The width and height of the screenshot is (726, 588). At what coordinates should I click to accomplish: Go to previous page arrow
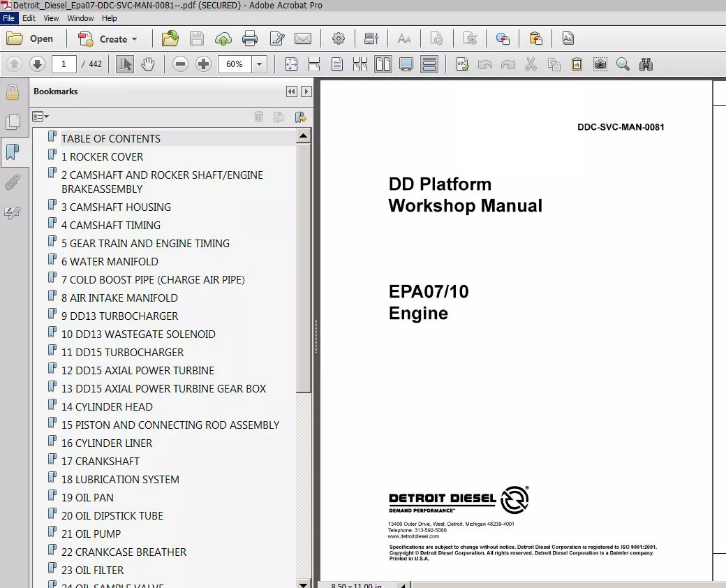tap(15, 64)
